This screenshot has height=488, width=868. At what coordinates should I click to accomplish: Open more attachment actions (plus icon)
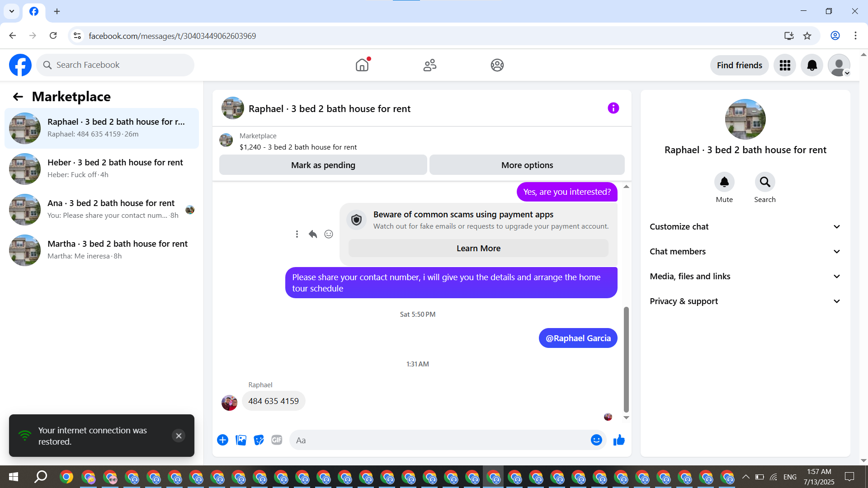point(222,440)
